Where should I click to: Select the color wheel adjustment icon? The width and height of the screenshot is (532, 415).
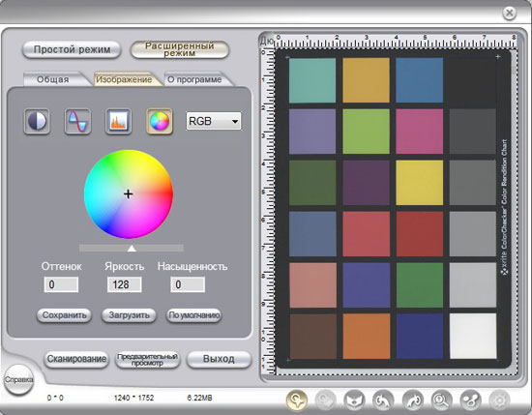pyautogui.click(x=160, y=121)
